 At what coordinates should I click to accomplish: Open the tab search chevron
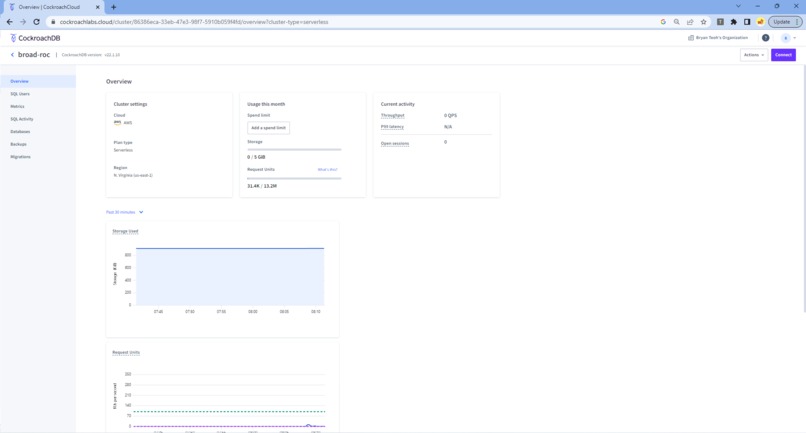click(738, 6)
